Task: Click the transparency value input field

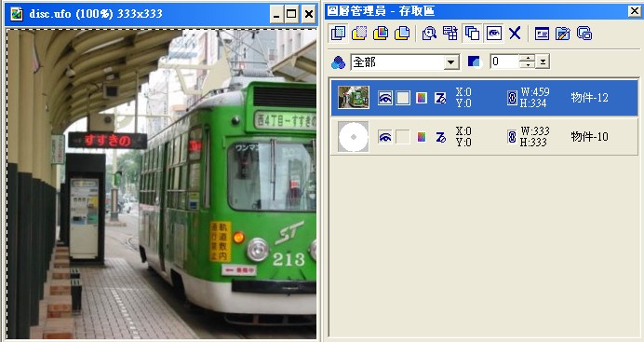Action: 504,62
